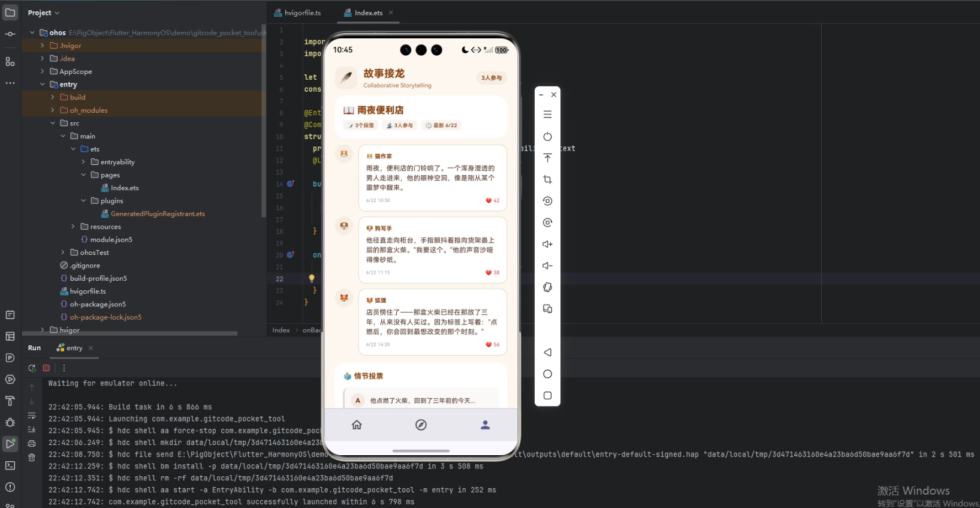This screenshot has width=980, height=508.
Task: Click the lightbulb quick-fix on line 22
Action: [x=312, y=278]
